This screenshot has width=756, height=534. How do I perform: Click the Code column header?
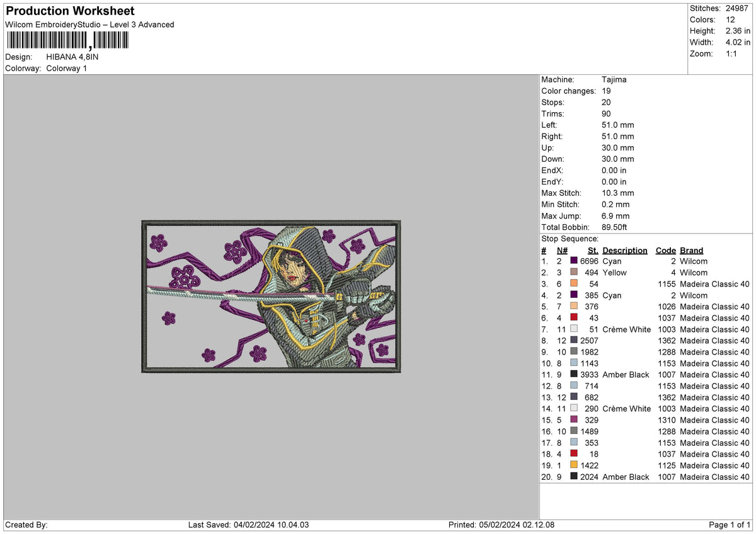[x=665, y=250]
